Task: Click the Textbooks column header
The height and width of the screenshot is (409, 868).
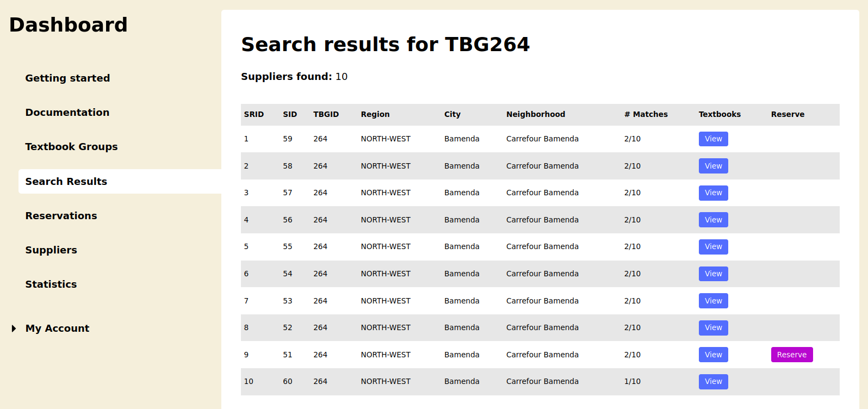Action: point(720,114)
